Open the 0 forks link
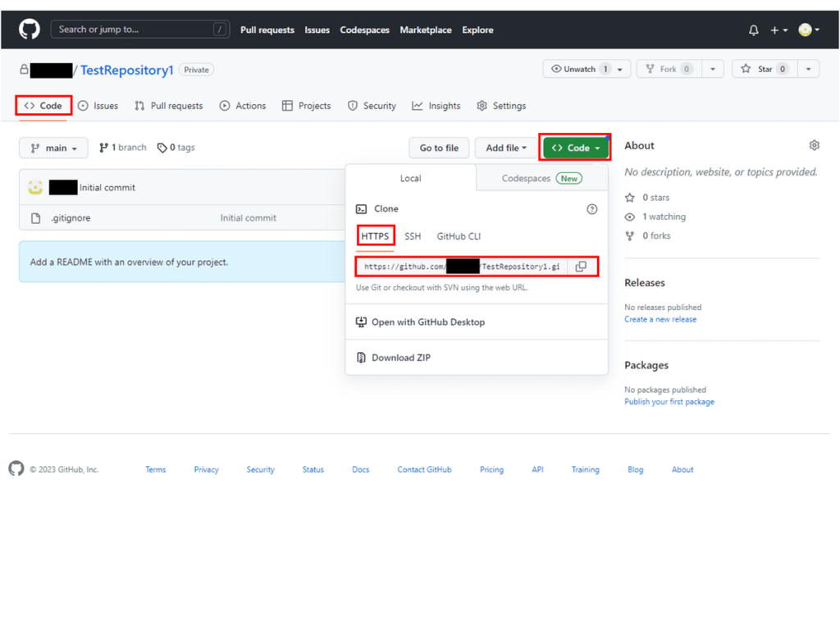This screenshot has width=840, height=630. (648, 235)
